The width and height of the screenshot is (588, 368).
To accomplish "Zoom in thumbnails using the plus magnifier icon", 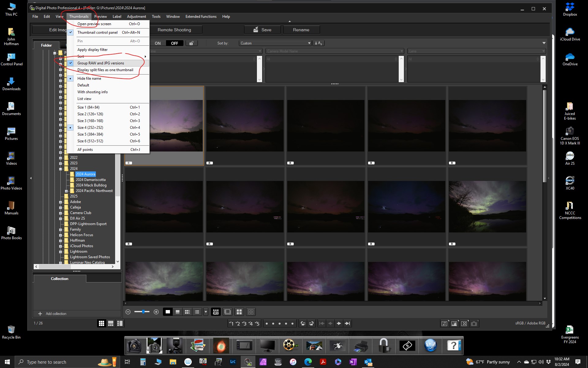I will (156, 312).
